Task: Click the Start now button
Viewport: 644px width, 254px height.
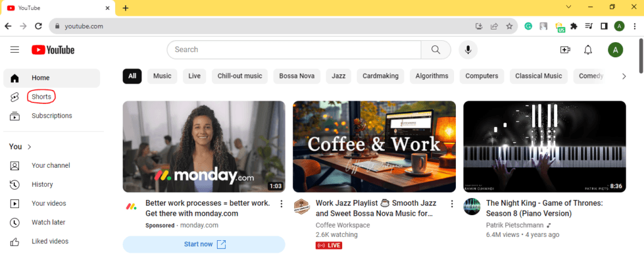Action: coord(204,244)
